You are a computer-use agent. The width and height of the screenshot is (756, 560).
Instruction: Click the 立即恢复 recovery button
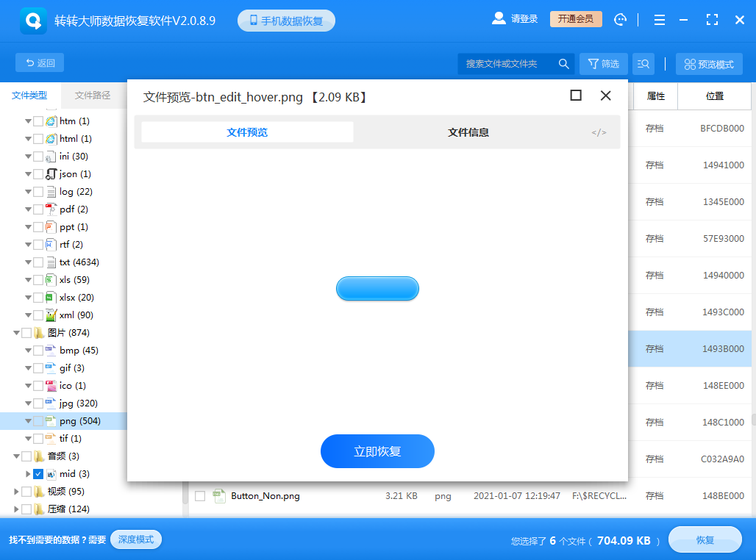click(x=377, y=450)
